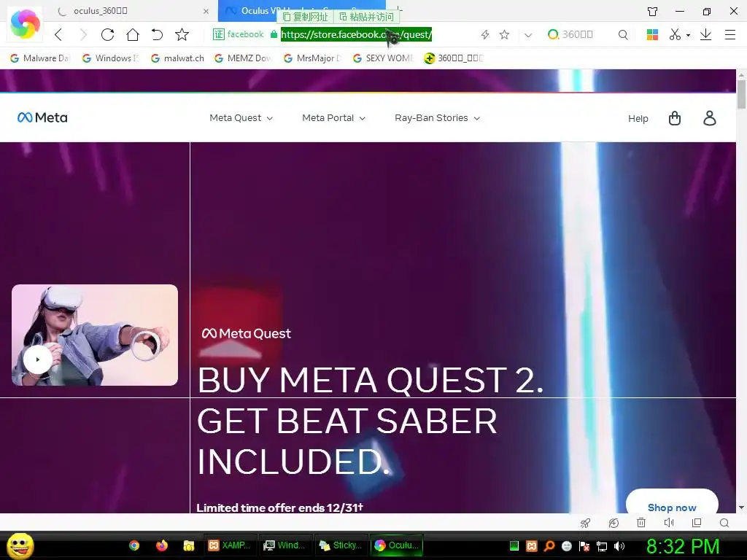Click the orange magnifier tray icon

click(x=549, y=546)
